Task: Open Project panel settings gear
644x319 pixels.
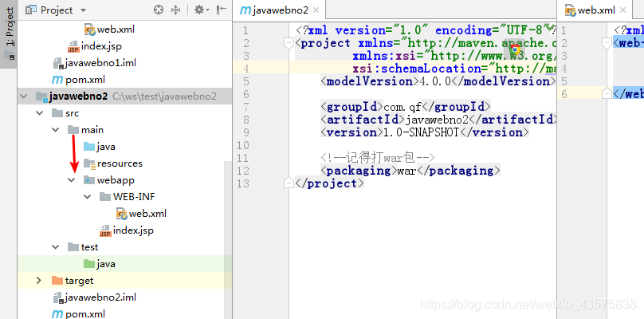Action: (x=201, y=10)
